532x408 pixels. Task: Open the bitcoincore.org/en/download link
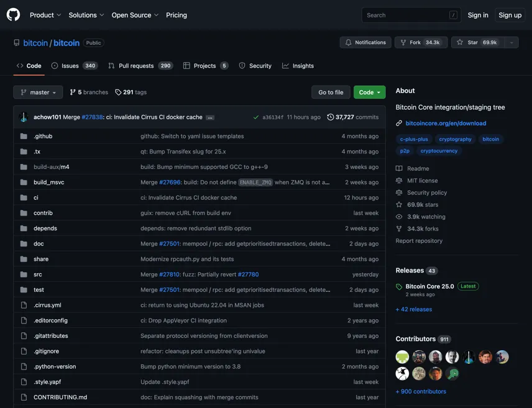tap(446, 124)
